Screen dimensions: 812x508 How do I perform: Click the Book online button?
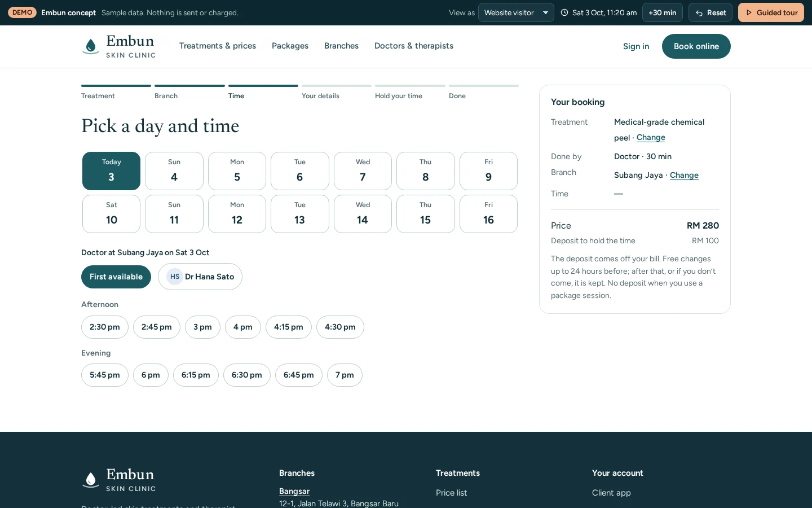(696, 46)
